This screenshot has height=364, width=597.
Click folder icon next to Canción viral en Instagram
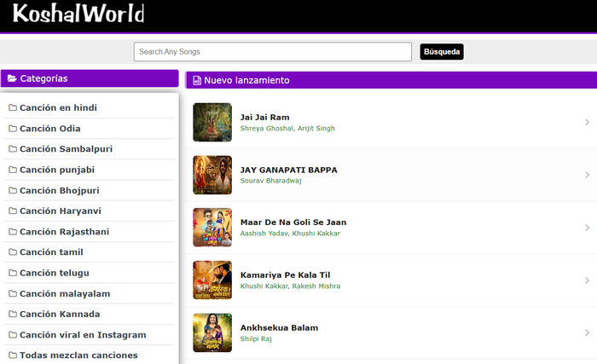[13, 335]
